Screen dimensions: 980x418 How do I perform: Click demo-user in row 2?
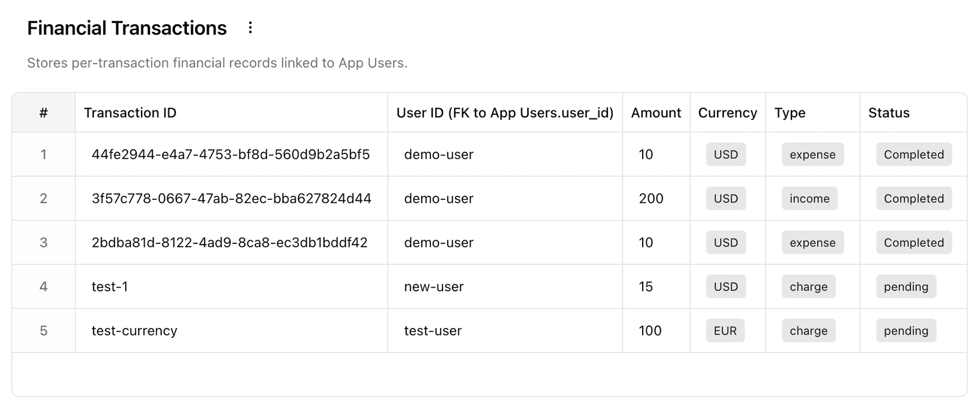coord(439,198)
